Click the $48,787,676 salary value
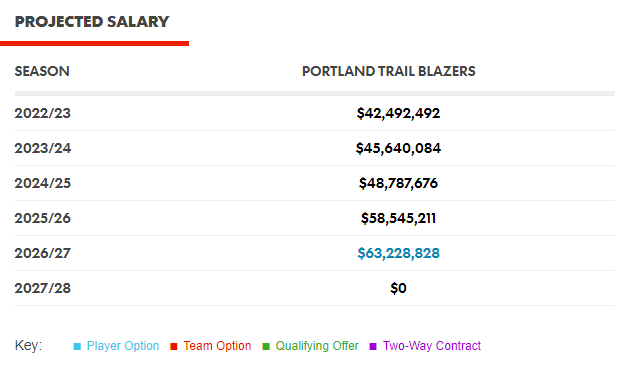This screenshot has height=375, width=630. pos(398,183)
